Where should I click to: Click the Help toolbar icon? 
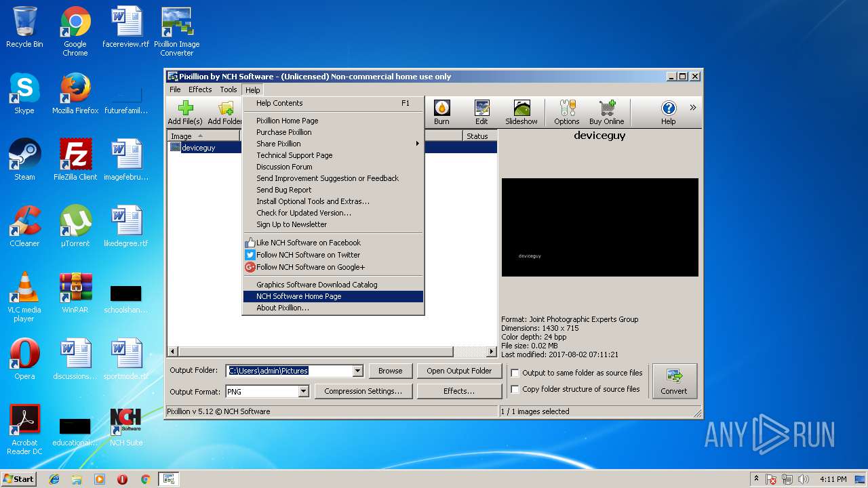[x=669, y=113]
